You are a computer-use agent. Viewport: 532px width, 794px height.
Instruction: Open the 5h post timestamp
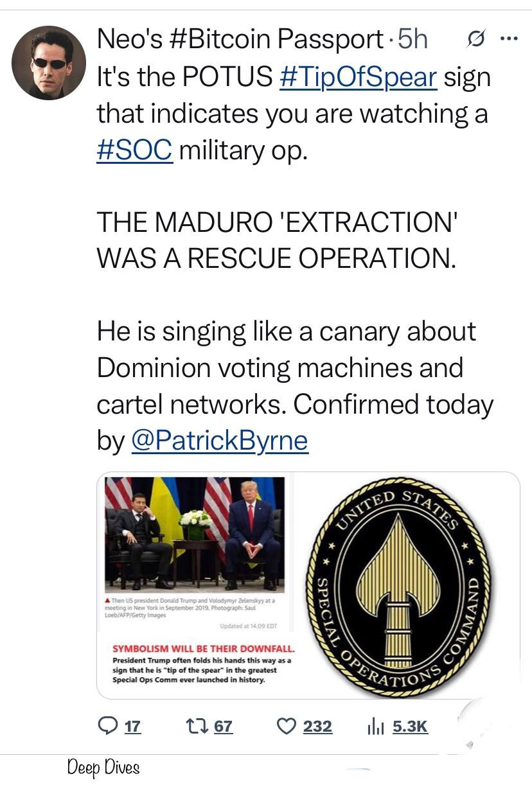[413, 40]
